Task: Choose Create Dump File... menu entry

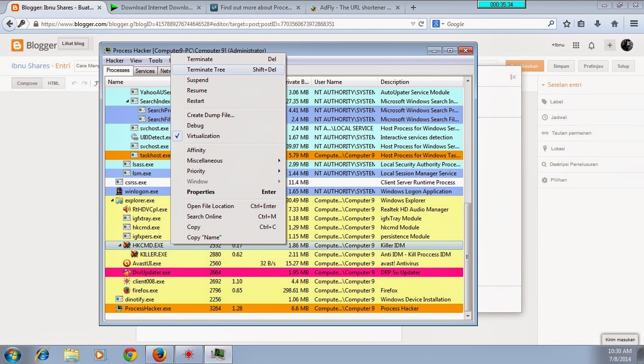Action: (228, 115)
